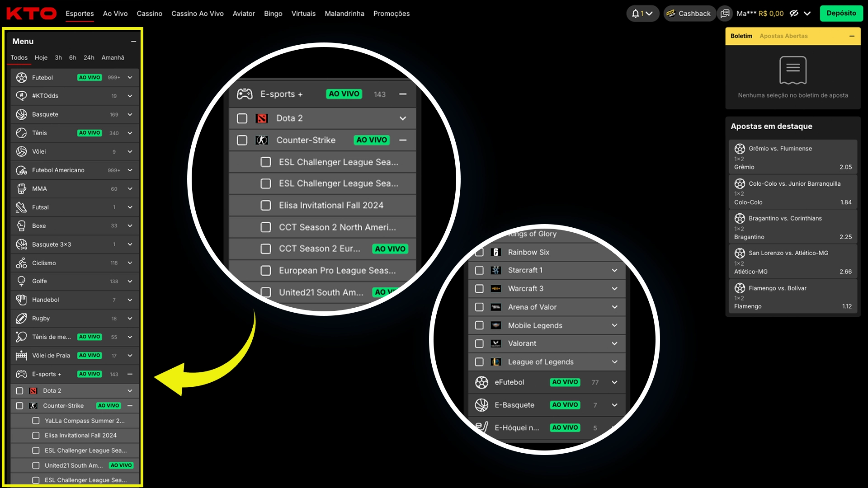Filter menu by 3h
Screen dimensions: 868x488
point(58,58)
